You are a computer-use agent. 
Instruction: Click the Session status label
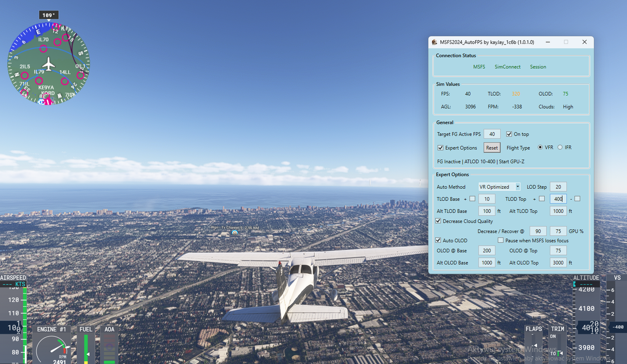(538, 67)
